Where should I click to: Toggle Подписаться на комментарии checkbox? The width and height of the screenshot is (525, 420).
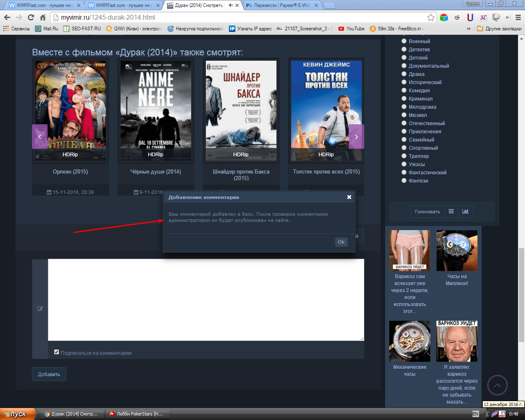point(57,352)
